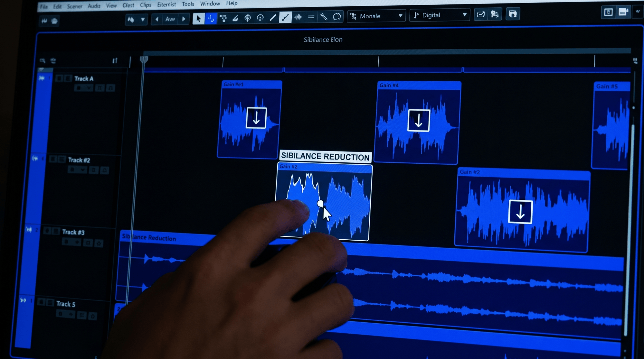The width and height of the screenshot is (644, 359).
Task: Toggle the first small button left of Track #2
Action: (52, 159)
